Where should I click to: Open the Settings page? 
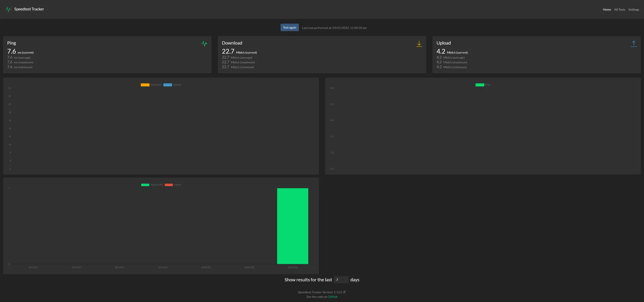[x=634, y=9]
